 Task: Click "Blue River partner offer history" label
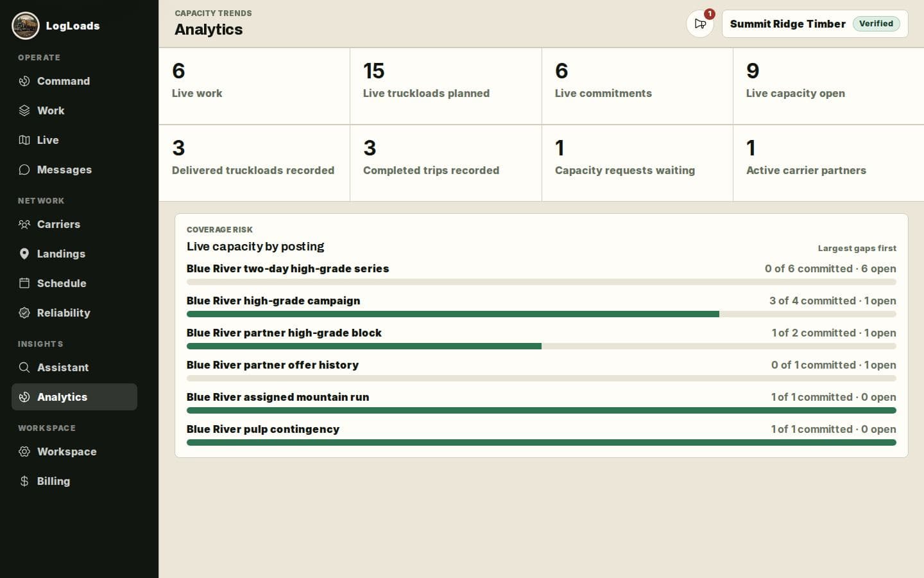click(273, 365)
